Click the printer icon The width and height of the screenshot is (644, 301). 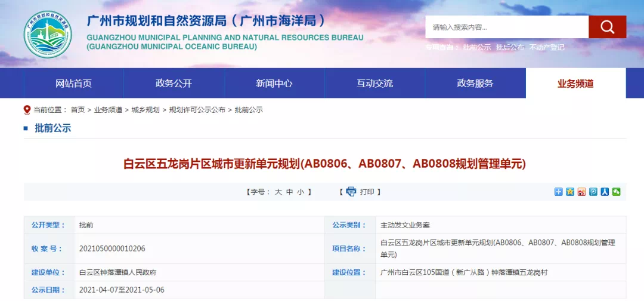pos(351,192)
